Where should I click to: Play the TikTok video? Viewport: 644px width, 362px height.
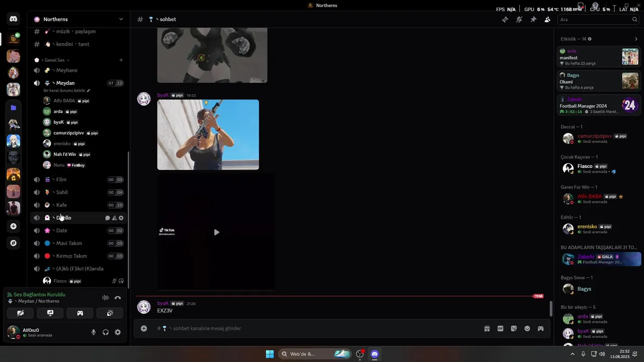pyautogui.click(x=216, y=232)
